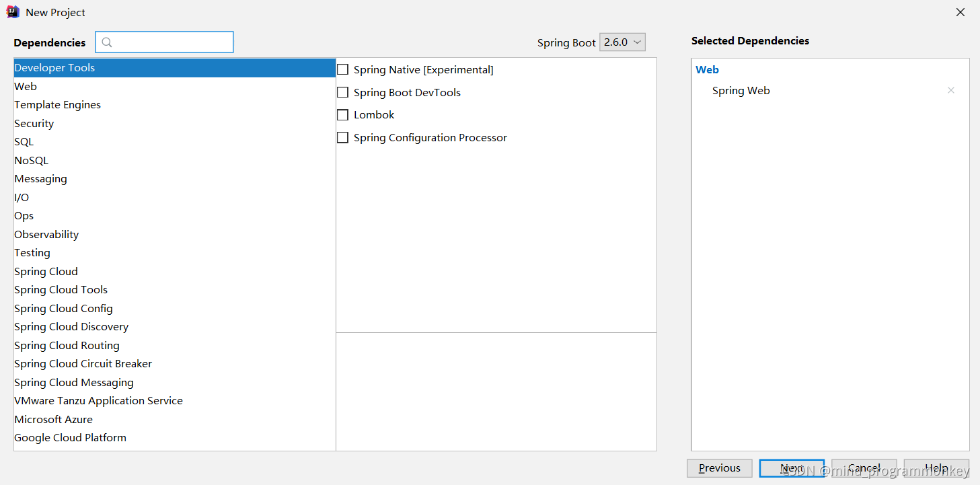980x485 pixels.
Task: Choose the Ops category
Action: pyautogui.click(x=175, y=216)
